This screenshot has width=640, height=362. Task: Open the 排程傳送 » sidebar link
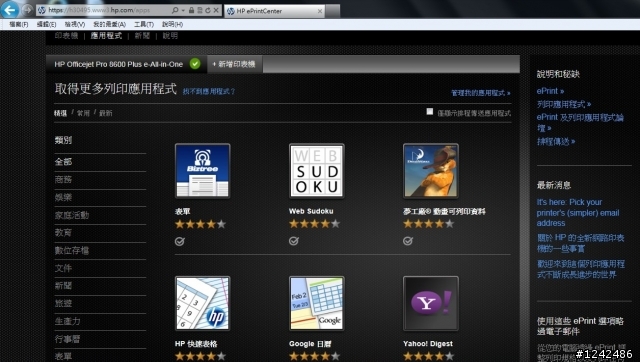click(556, 142)
